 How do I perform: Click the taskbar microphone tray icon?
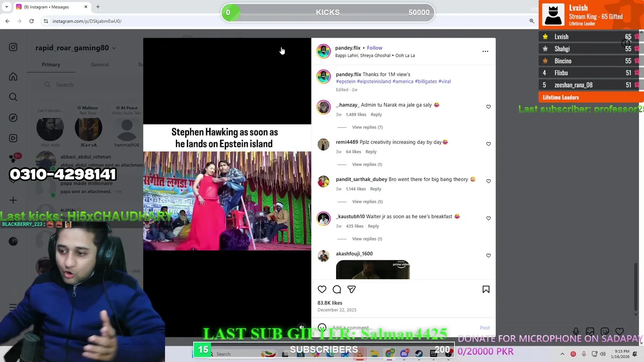coord(584,354)
